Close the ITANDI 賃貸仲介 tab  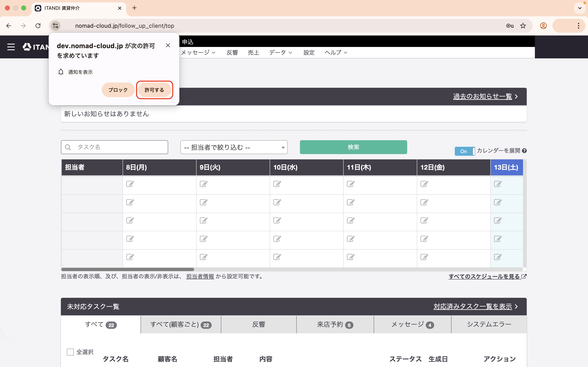[x=120, y=8]
